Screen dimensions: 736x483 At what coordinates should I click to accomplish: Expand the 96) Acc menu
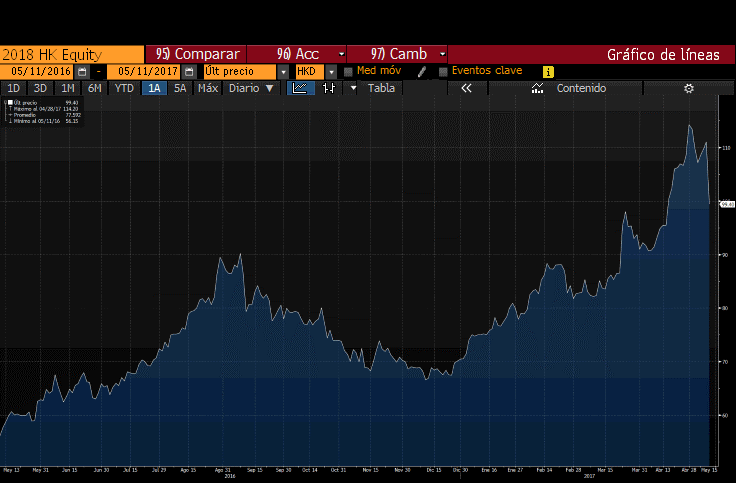(x=297, y=54)
